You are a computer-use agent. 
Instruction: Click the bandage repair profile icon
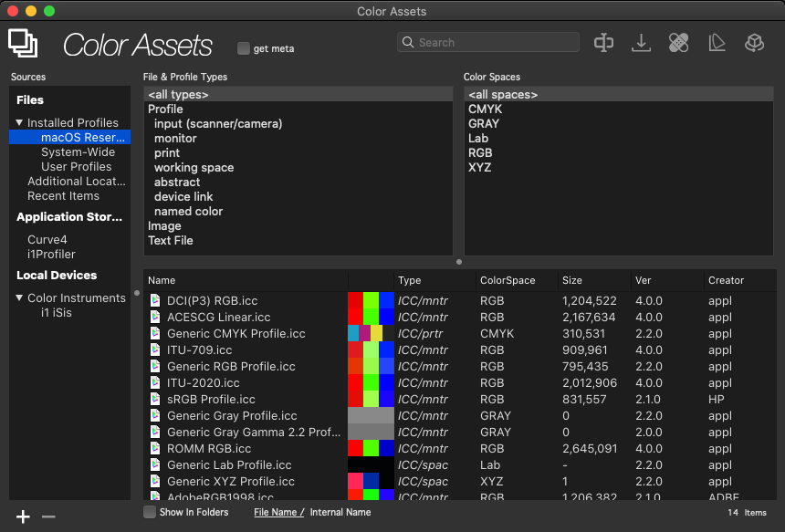point(678,43)
